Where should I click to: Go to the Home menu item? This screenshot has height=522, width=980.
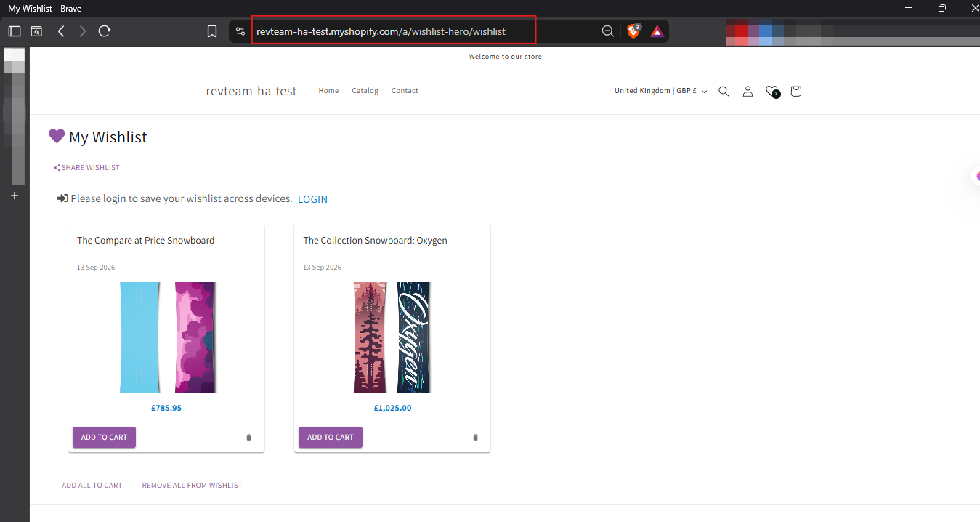tap(328, 91)
